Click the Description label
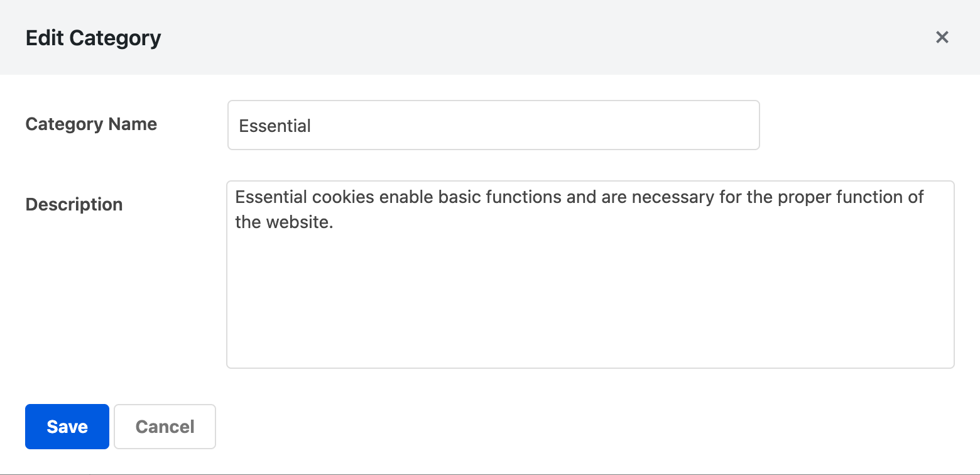This screenshot has height=475, width=980. (x=73, y=204)
